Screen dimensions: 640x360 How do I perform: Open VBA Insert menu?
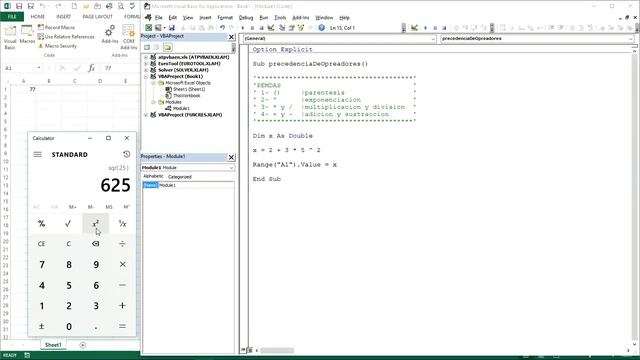coord(205,18)
